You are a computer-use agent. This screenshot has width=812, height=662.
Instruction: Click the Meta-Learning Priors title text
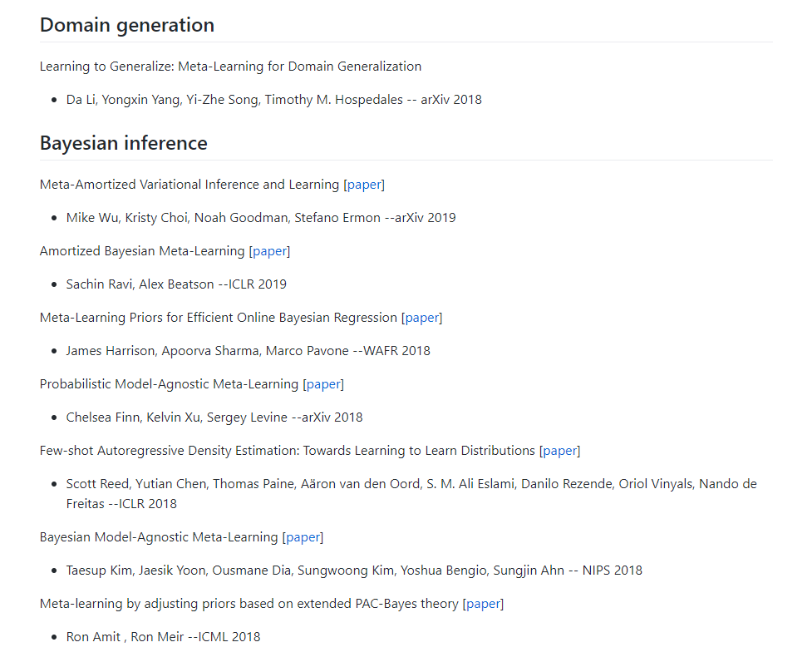click(219, 318)
